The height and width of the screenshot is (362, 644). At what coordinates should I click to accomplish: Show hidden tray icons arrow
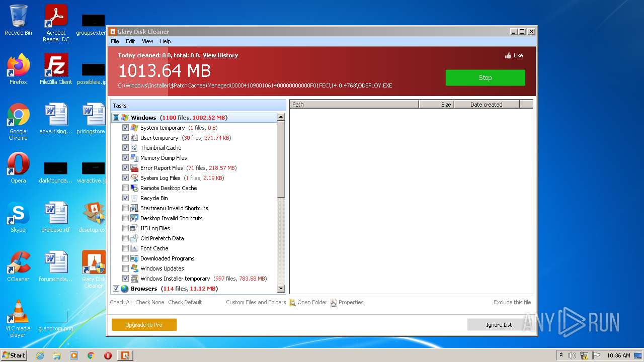pos(561,355)
